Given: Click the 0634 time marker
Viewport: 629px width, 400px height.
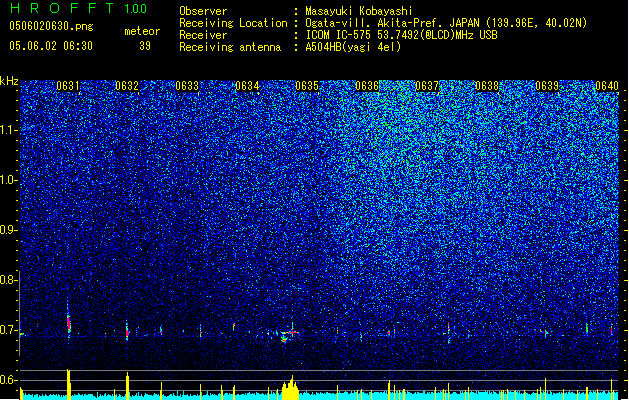Looking at the screenshot, I should tap(247, 86).
